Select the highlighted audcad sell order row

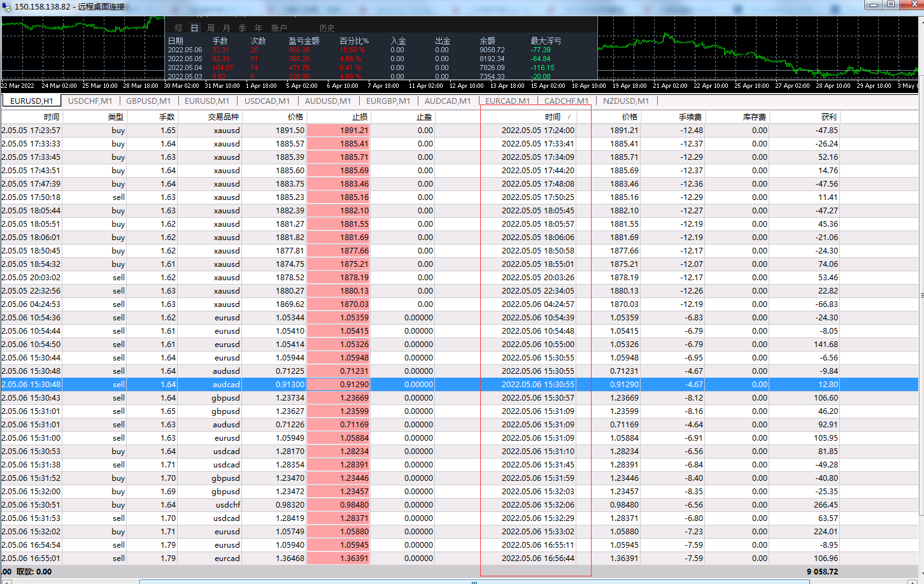click(227, 384)
